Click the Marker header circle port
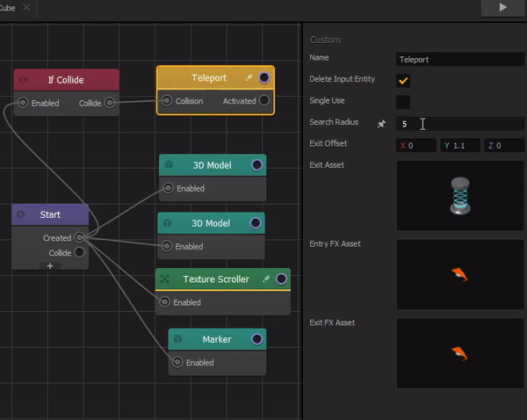Screen dimensions: 527x420 tap(256, 339)
